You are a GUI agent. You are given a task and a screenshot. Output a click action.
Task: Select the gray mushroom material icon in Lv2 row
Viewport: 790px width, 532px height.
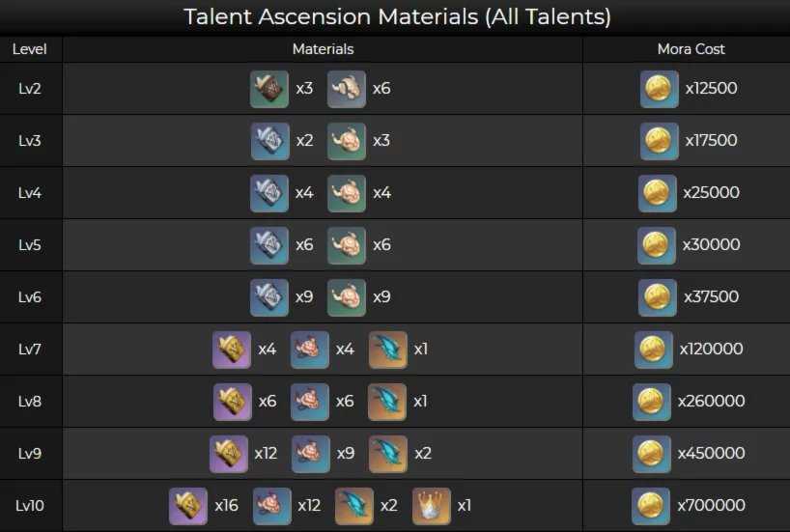point(347,89)
